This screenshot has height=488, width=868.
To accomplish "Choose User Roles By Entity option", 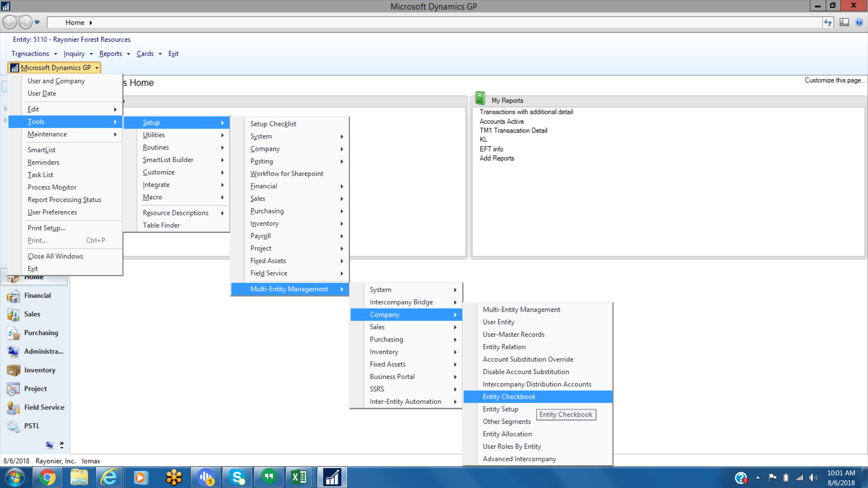I will pos(538,446).
